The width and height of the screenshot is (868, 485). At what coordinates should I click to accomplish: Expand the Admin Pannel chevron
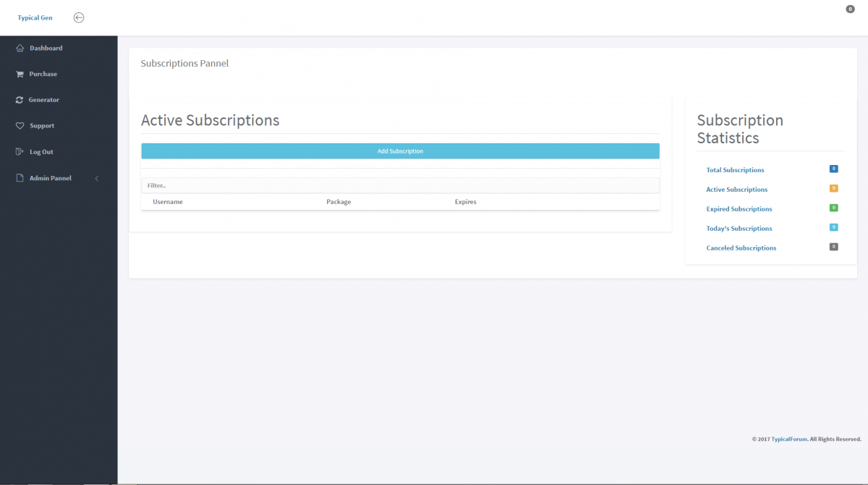click(97, 178)
